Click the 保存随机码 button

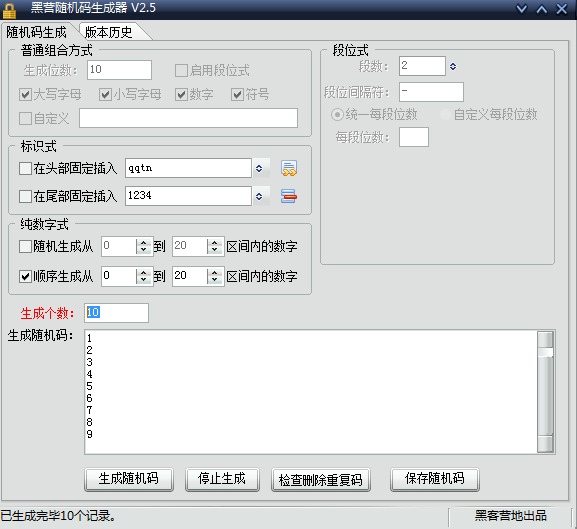coord(435,479)
